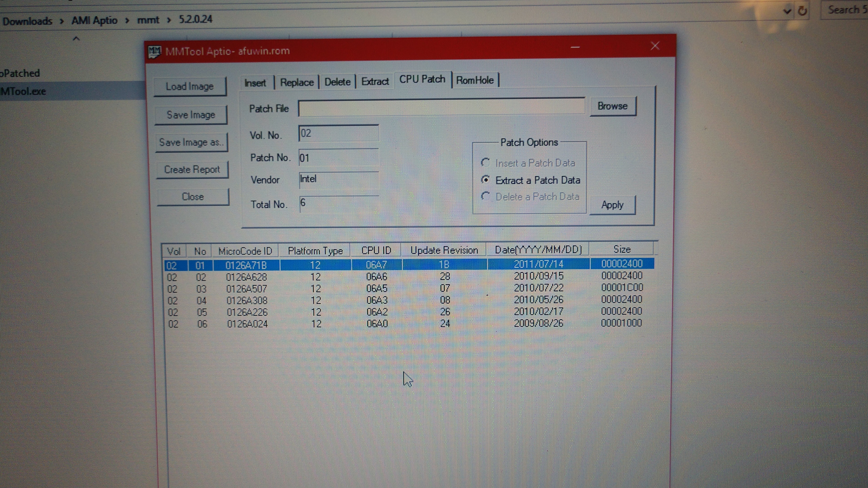Select the CPU Patch tab

[422, 79]
